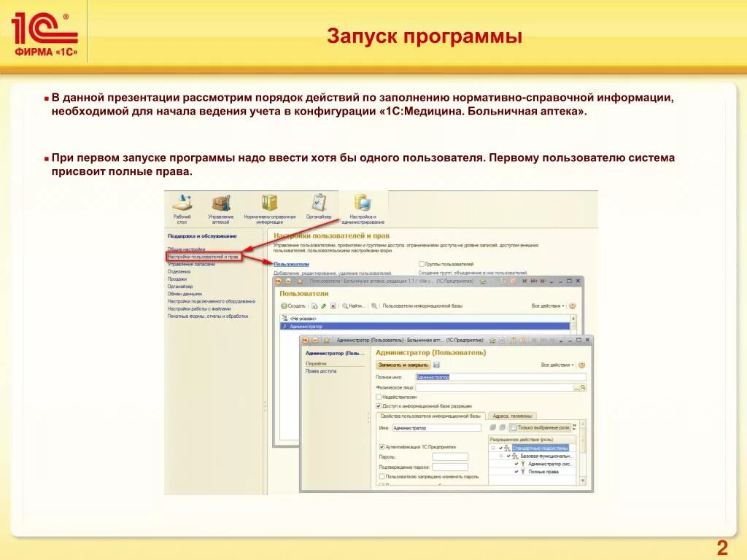Click the Создать button in Пользователи toolbar
The width and height of the screenshot is (747, 560).
pos(293,306)
